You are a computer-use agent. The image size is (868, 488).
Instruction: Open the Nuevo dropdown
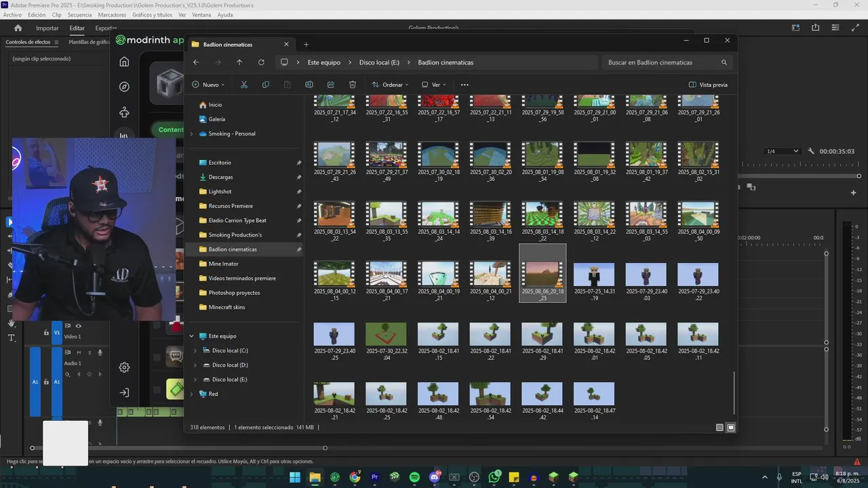point(208,85)
